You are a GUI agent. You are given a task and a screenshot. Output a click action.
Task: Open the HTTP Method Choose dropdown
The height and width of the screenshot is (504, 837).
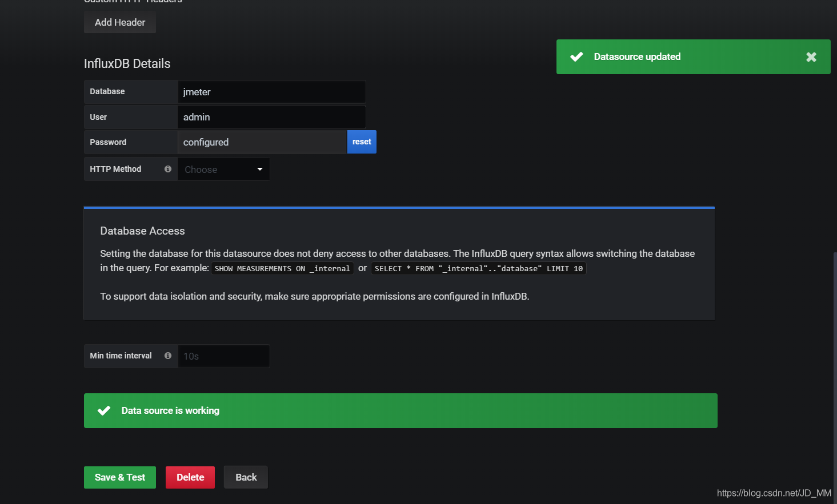point(223,170)
